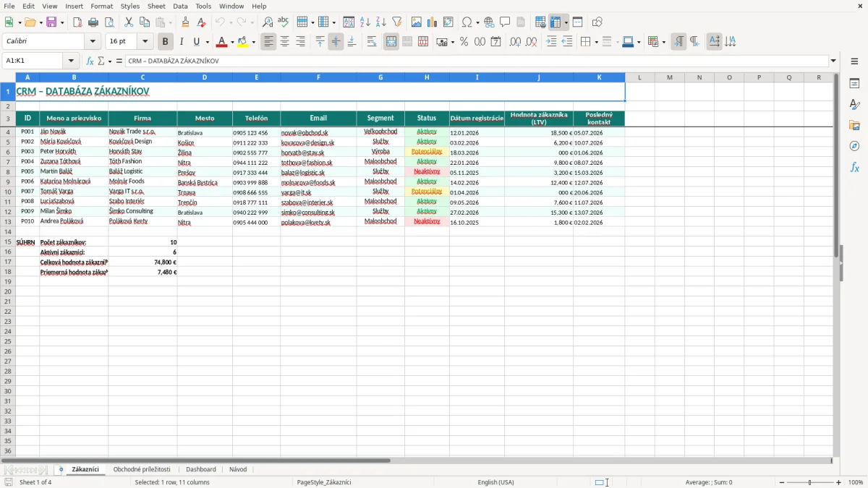Insert a comment
Screen dimensions: 868x488
[x=505, y=22]
